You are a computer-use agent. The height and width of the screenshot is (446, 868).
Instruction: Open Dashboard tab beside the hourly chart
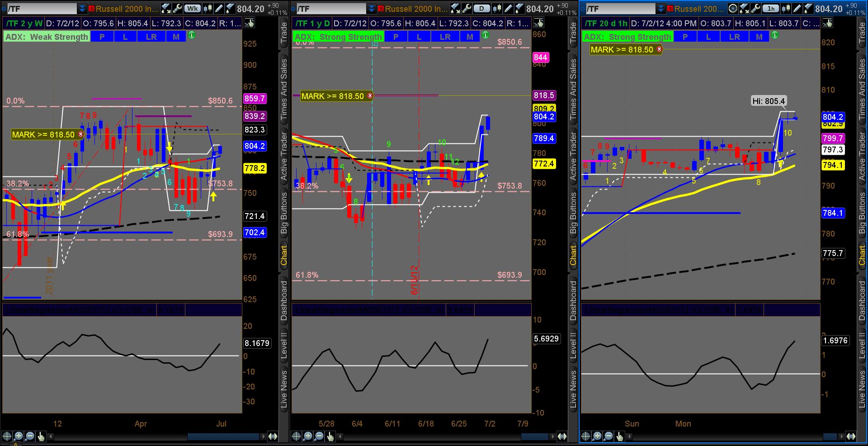point(863,301)
